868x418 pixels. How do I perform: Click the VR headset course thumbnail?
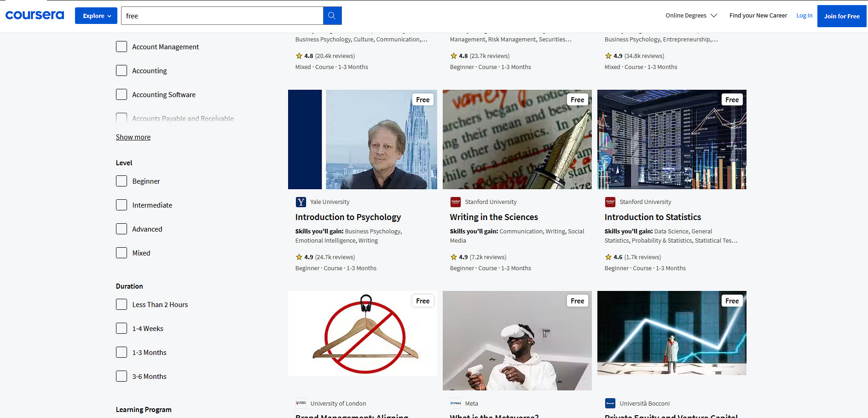coord(517,341)
